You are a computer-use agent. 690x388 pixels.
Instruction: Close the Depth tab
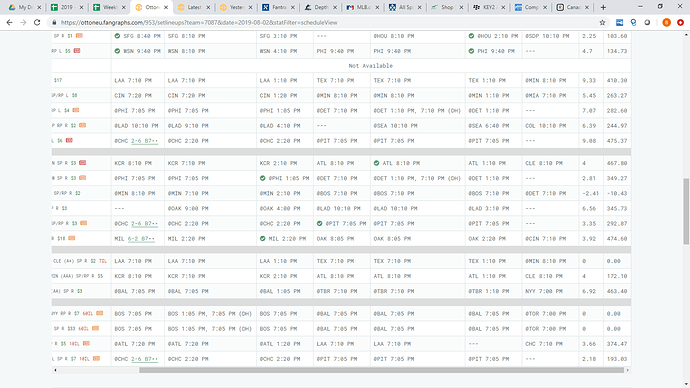pyautogui.click(x=335, y=7)
